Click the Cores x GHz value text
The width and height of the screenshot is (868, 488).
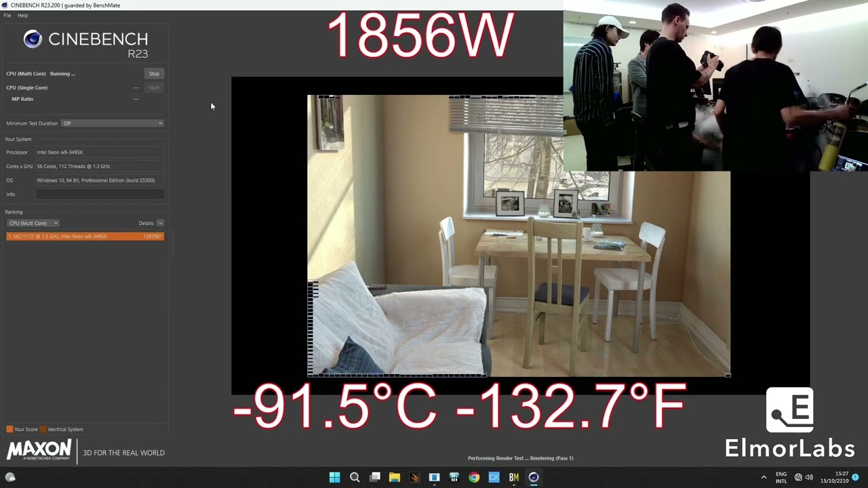pyautogui.click(x=73, y=166)
